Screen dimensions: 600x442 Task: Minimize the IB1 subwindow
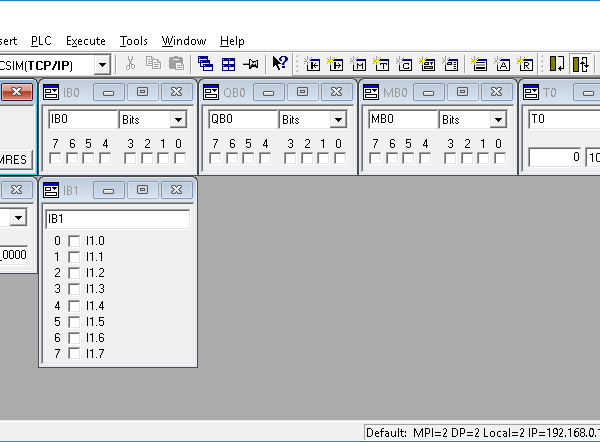pyautogui.click(x=108, y=190)
